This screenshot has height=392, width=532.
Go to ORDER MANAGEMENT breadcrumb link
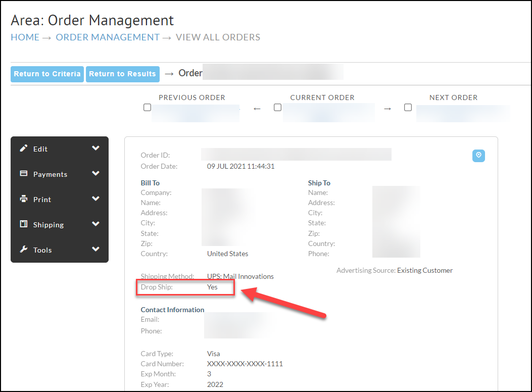[x=108, y=37]
